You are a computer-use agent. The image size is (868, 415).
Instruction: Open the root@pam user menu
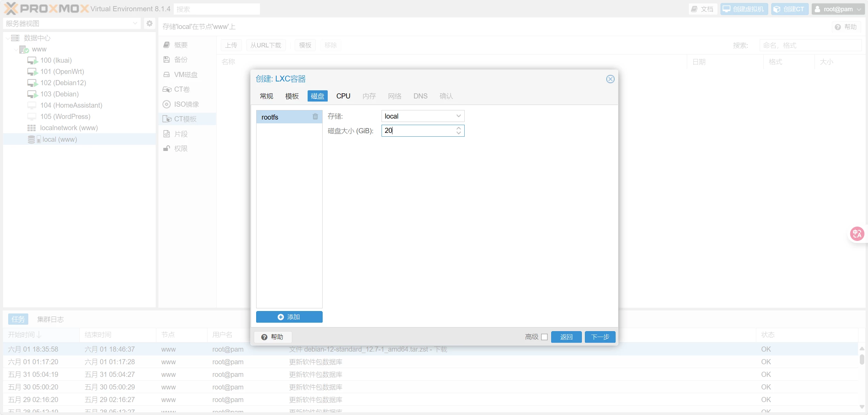pos(838,9)
